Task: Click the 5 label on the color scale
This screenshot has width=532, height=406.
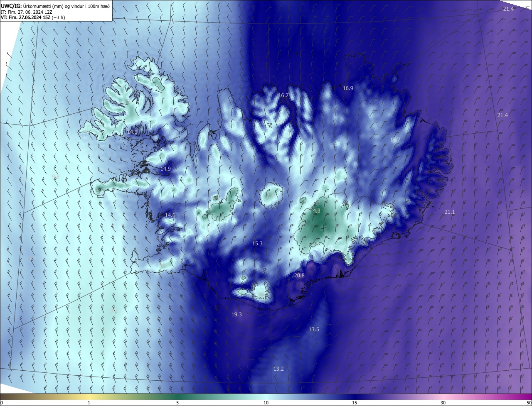Action: pyautogui.click(x=177, y=403)
